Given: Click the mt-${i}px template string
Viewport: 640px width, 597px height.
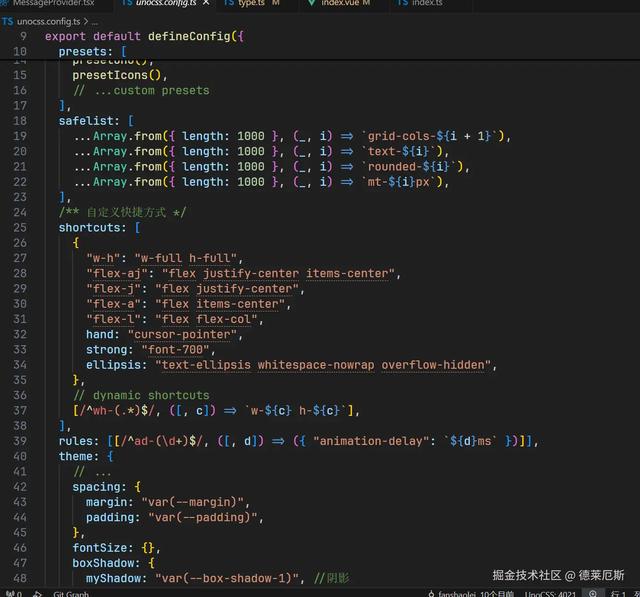Looking at the screenshot, I should (x=398, y=182).
